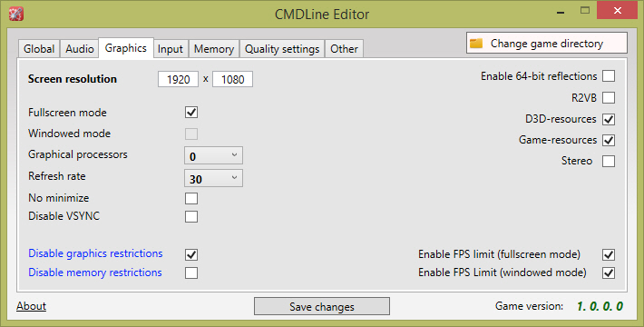Switch to the Quality settings tab

tap(282, 49)
